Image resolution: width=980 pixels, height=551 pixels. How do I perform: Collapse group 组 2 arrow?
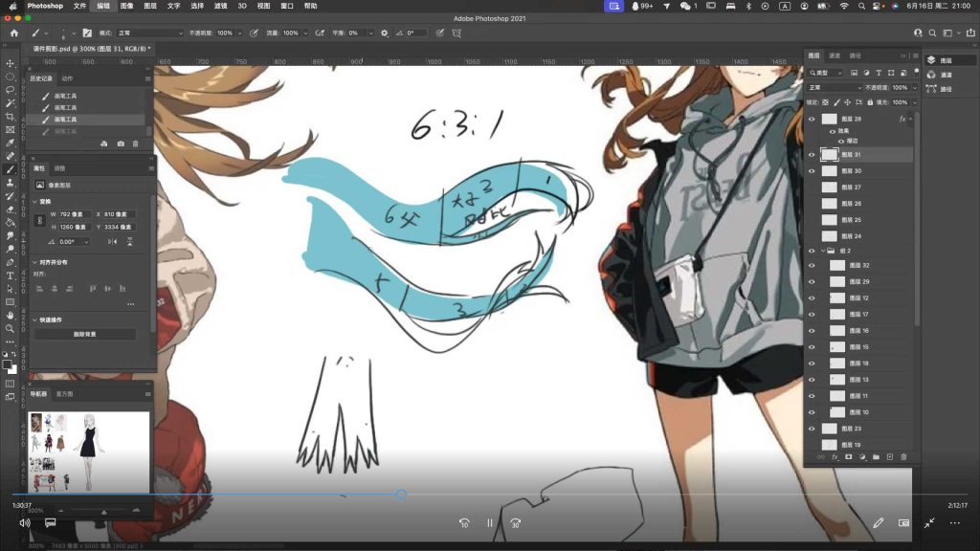[x=822, y=251]
